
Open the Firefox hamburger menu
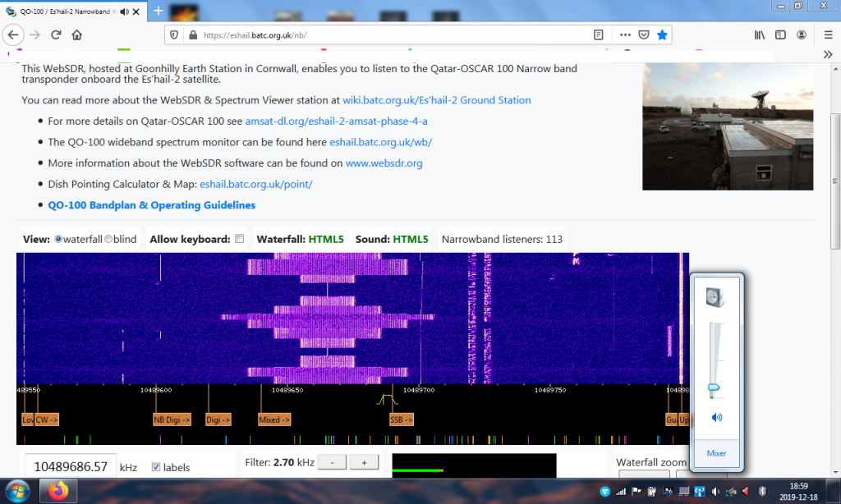pyautogui.click(x=828, y=34)
